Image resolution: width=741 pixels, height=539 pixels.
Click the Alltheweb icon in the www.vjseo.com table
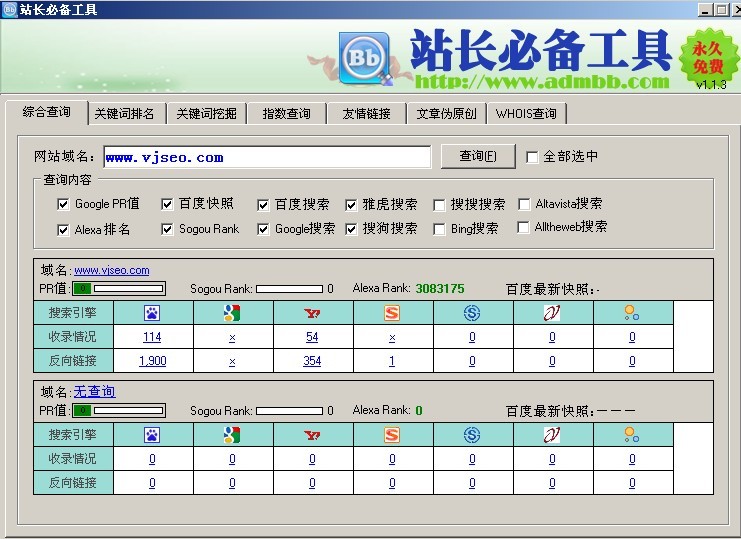(x=631, y=313)
